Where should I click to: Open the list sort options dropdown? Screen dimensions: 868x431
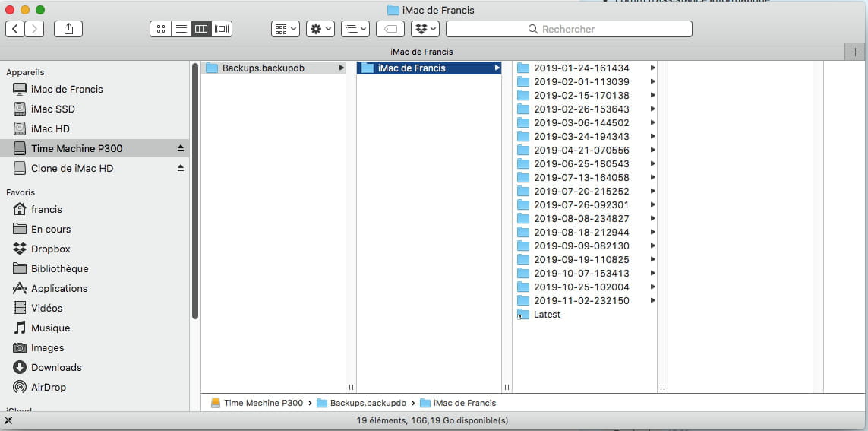[355, 29]
